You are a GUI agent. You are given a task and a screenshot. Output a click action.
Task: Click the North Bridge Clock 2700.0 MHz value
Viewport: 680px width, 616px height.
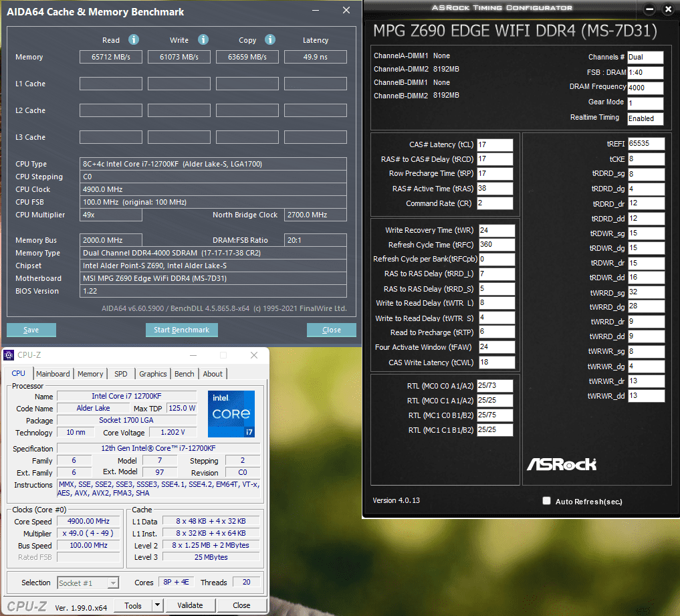point(316,215)
